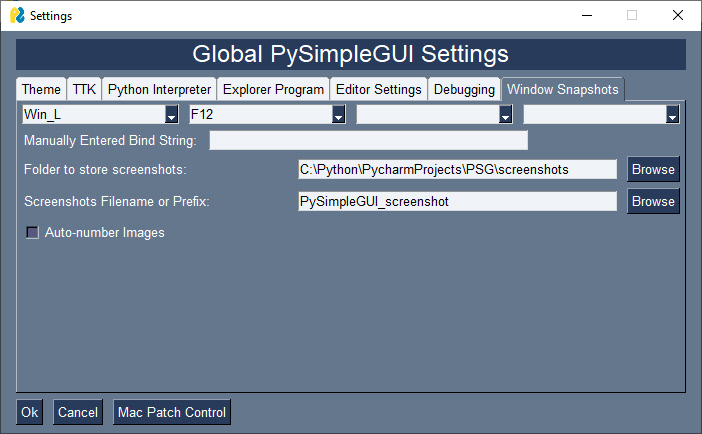This screenshot has width=702, height=434.
Task: Open the Debugging tab
Action: tap(464, 89)
